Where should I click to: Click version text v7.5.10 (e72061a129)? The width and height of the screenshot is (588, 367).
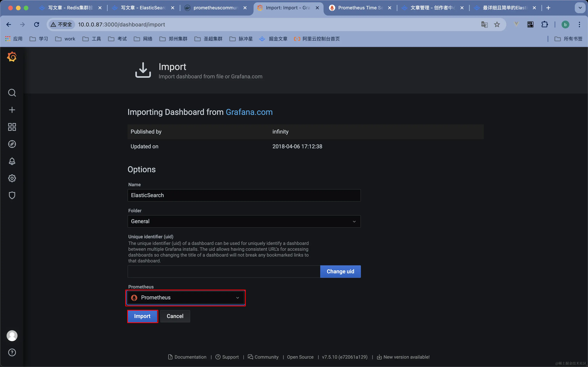345,357
